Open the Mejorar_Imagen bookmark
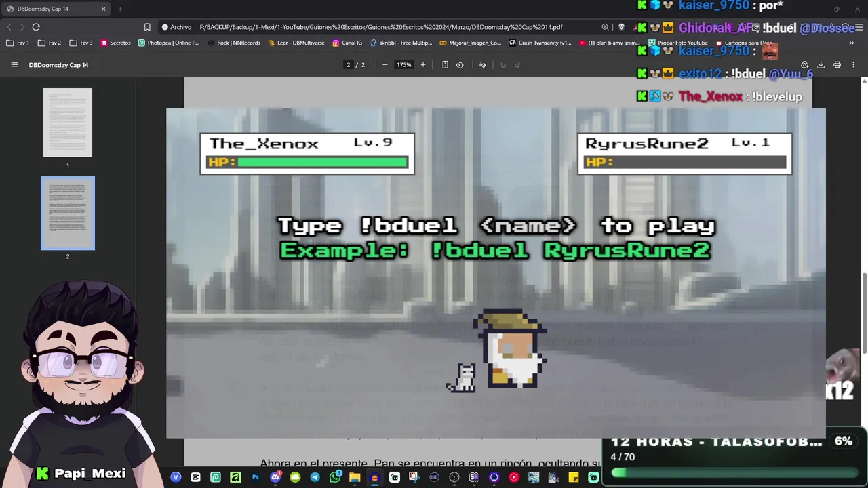868x488 pixels. (471, 43)
